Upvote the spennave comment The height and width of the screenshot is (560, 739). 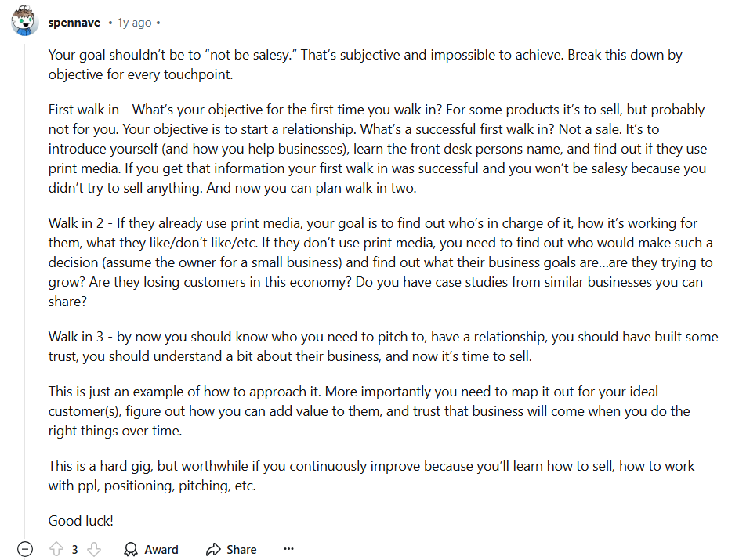click(56, 549)
